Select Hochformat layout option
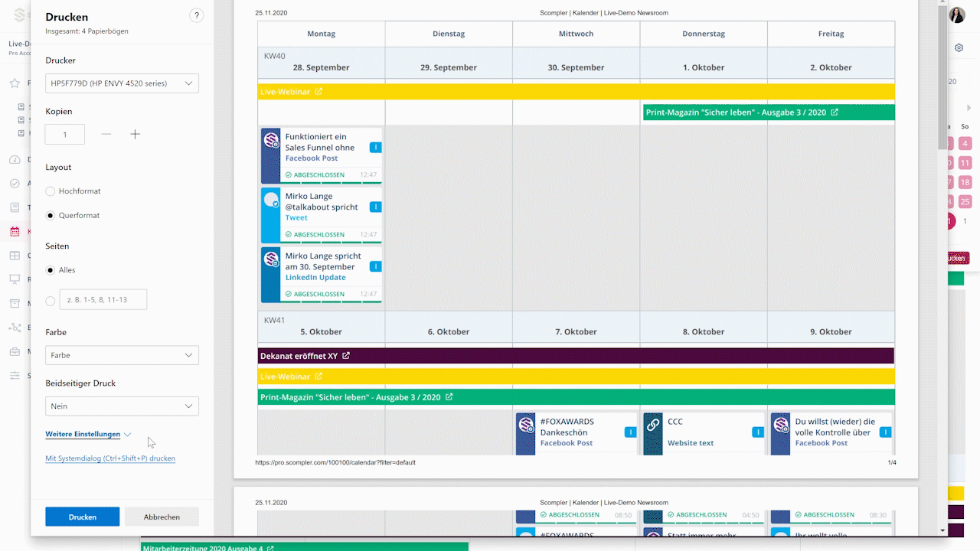The height and width of the screenshot is (551, 980). 51,191
